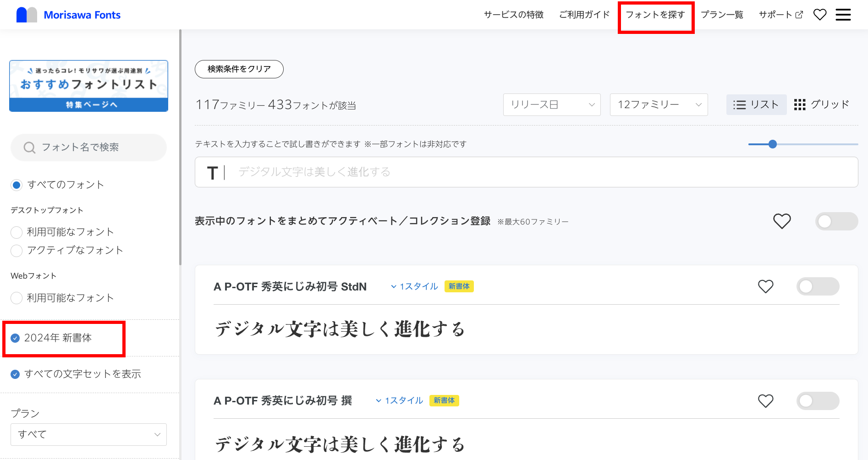Open the プラン すべて dropdown
The image size is (868, 460).
coord(88,434)
